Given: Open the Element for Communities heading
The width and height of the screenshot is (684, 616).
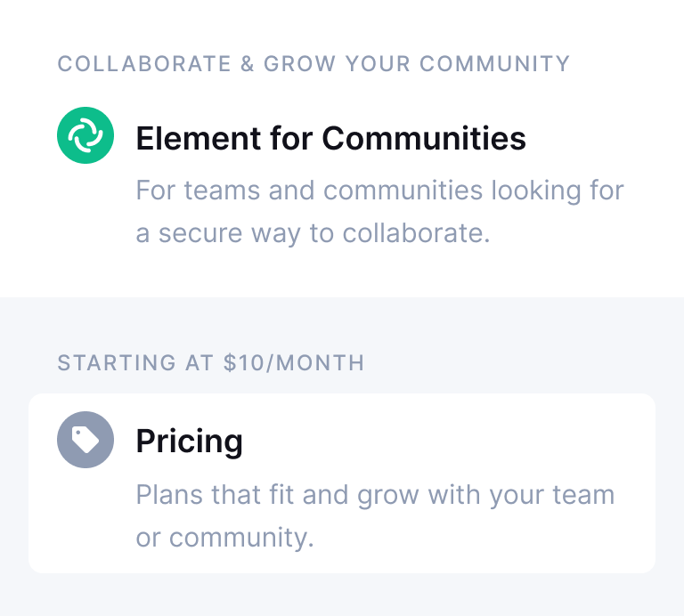Looking at the screenshot, I should 330,138.
